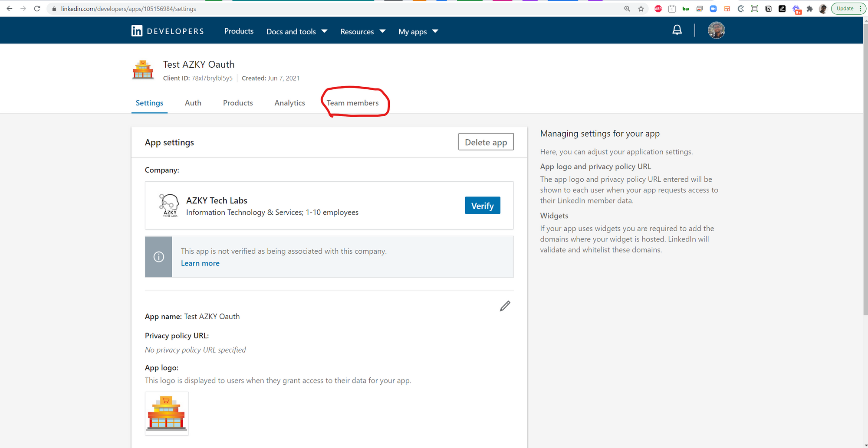
Task: Bookmark page with the star icon
Action: tap(641, 9)
